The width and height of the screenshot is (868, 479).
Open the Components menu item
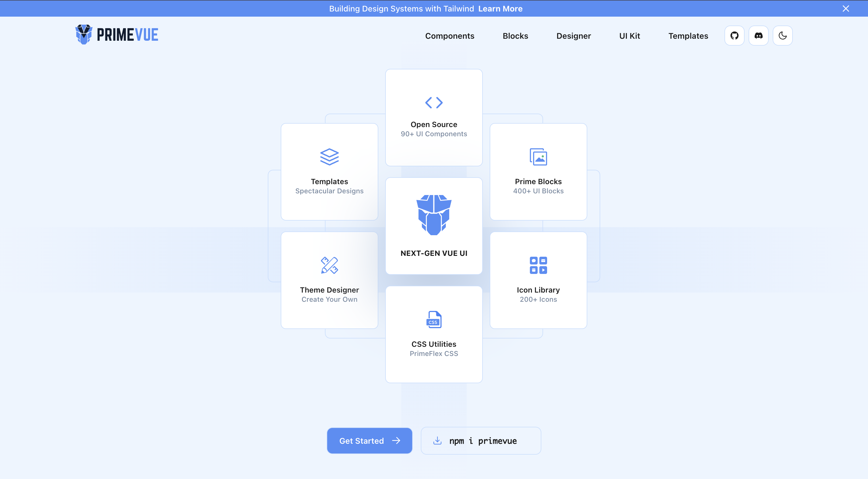tap(449, 36)
